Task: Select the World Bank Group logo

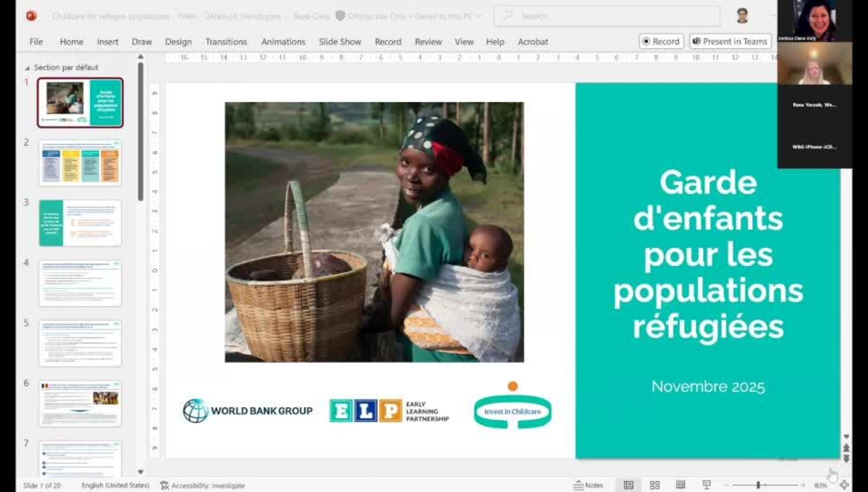Action: click(248, 411)
